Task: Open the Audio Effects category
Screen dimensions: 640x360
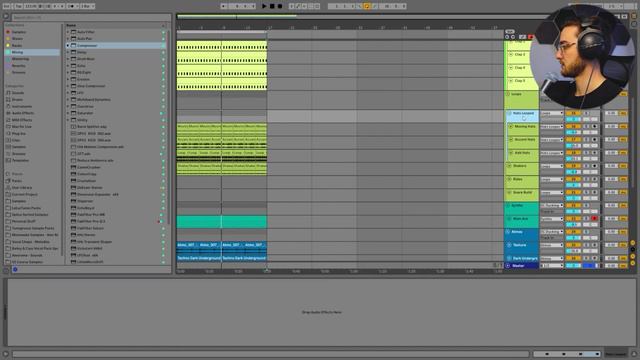Action: (x=22, y=113)
